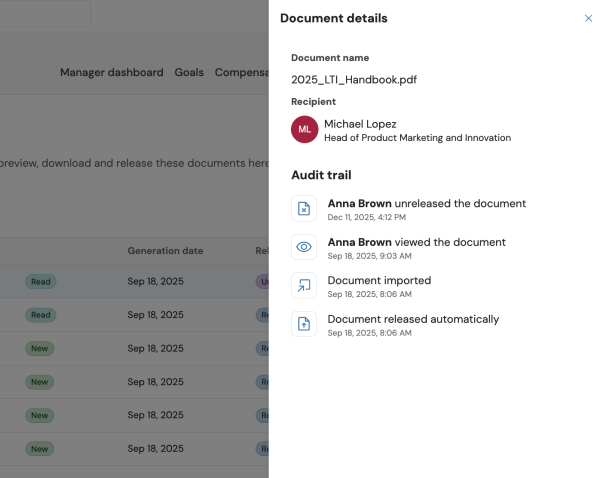Click the bottommost New status badge
600x478 pixels.
pos(40,449)
